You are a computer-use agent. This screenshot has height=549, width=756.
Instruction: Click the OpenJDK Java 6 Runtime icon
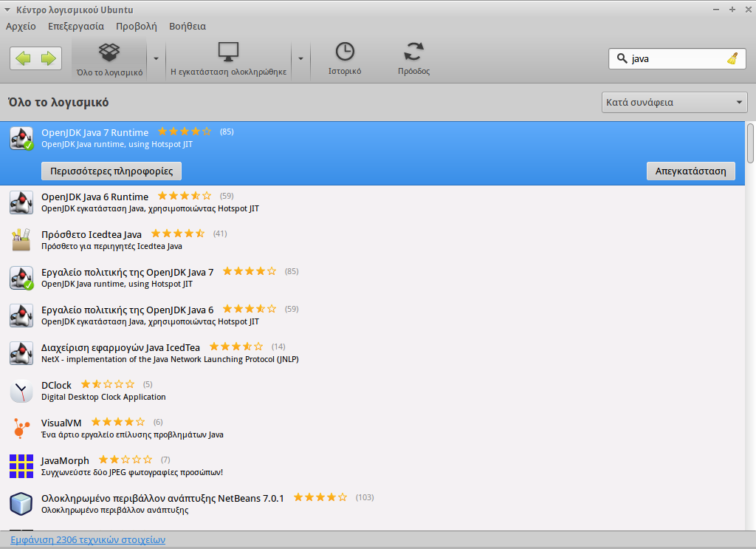click(x=21, y=202)
